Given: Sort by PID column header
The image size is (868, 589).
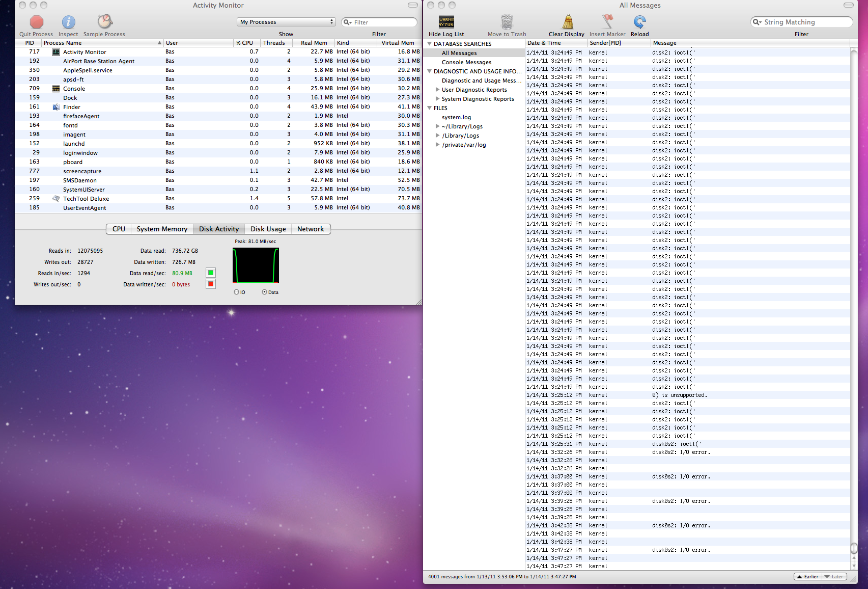Looking at the screenshot, I should (x=29, y=43).
